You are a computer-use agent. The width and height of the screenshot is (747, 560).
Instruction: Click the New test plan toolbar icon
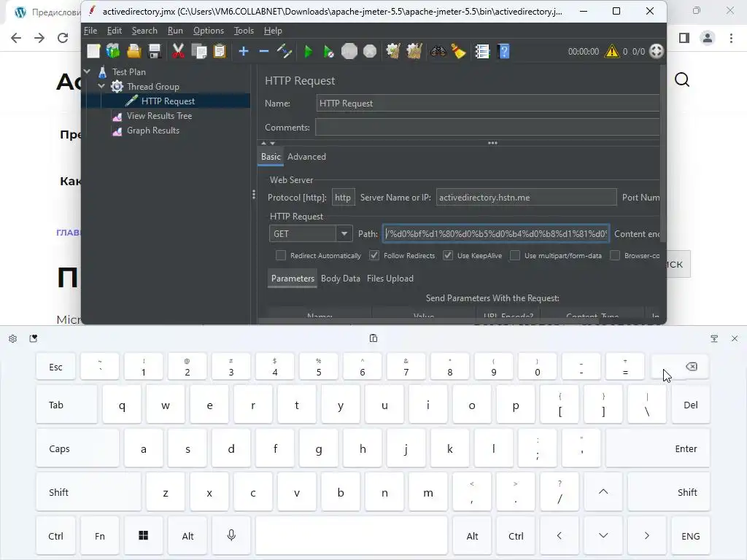(93, 51)
